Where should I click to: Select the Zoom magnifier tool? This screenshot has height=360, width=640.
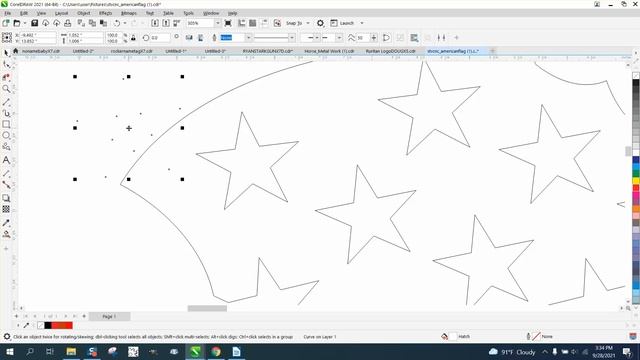pos(6,89)
